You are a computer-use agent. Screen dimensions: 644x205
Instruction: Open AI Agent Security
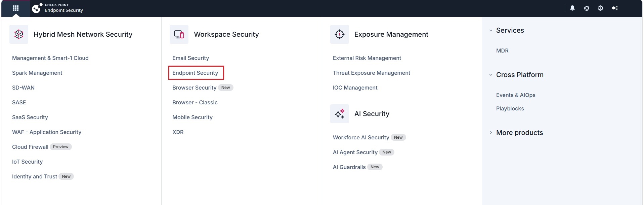[x=355, y=152]
